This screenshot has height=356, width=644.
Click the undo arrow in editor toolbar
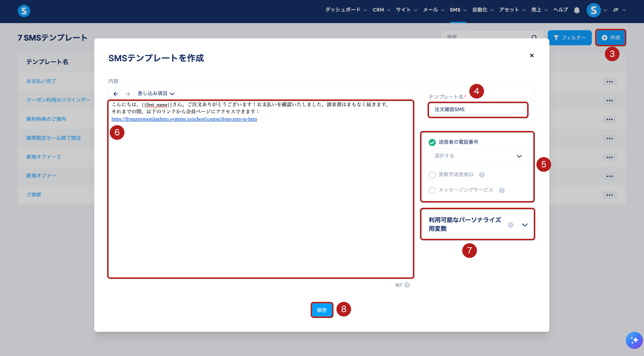pyautogui.click(x=116, y=94)
